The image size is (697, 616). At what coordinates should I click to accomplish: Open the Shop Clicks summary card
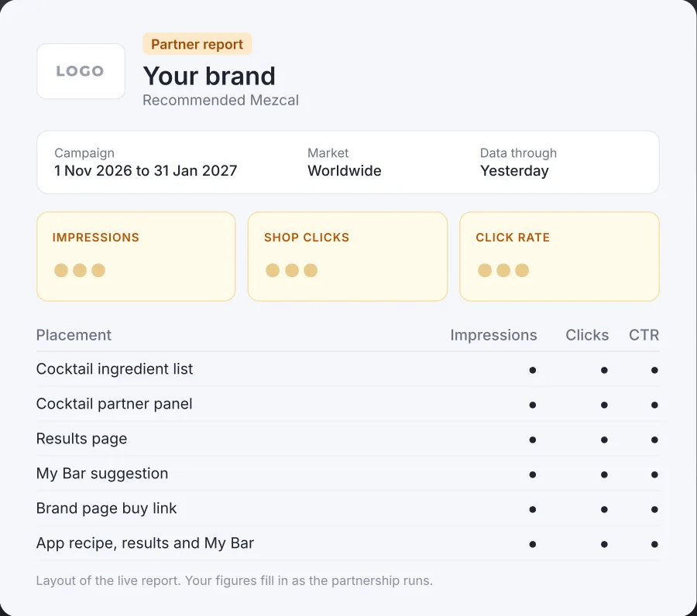[348, 256]
